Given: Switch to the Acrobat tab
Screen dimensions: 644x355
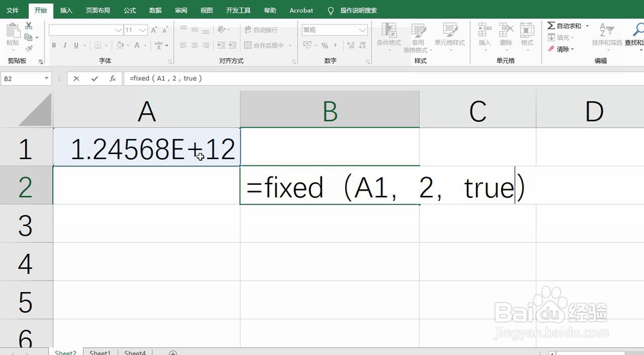Looking at the screenshot, I should pyautogui.click(x=301, y=10).
